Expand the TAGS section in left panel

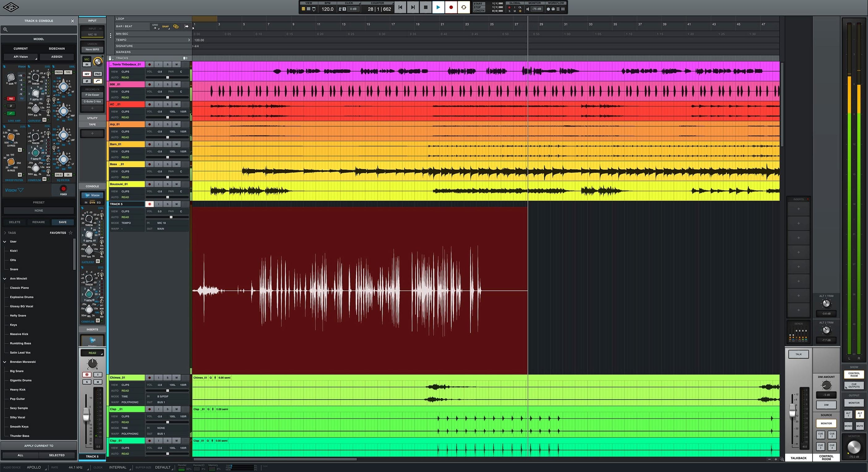click(6, 232)
